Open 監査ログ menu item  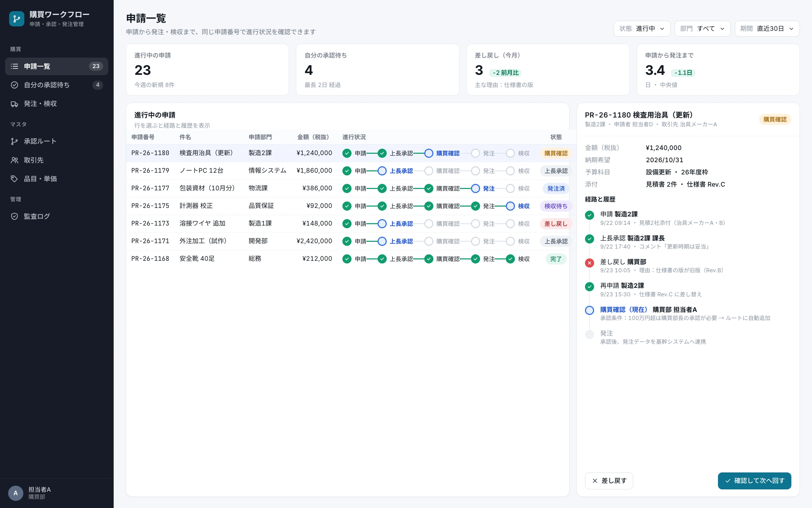pyautogui.click(x=57, y=216)
